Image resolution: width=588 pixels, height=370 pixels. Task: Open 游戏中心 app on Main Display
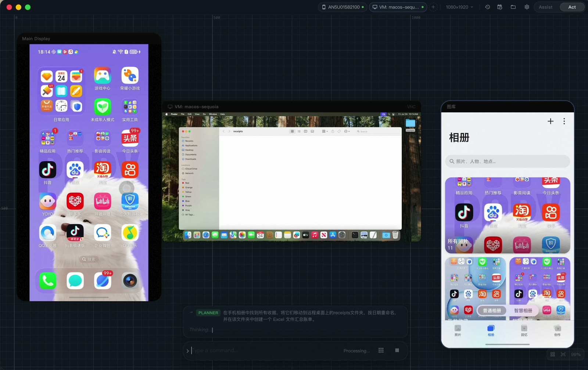coord(103,76)
